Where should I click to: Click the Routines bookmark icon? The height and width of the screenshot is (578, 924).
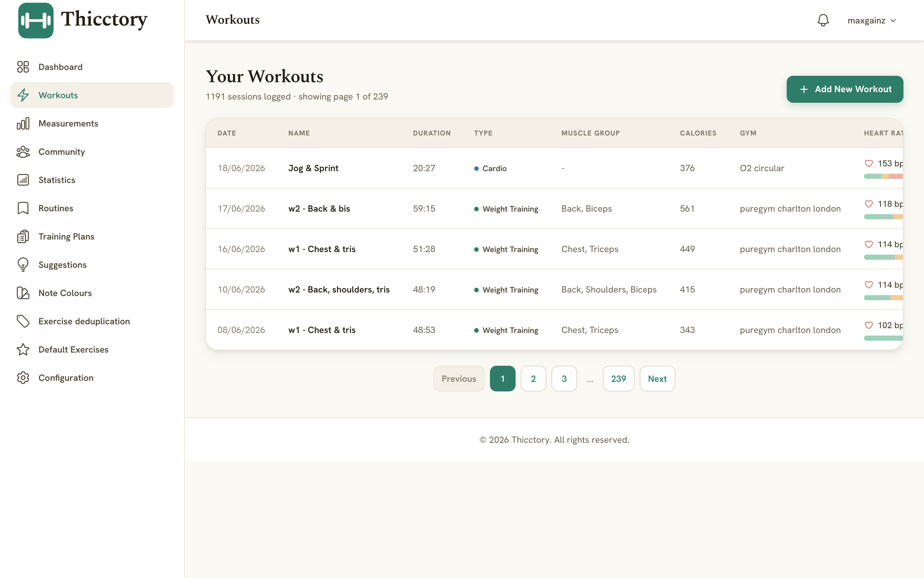[23, 208]
